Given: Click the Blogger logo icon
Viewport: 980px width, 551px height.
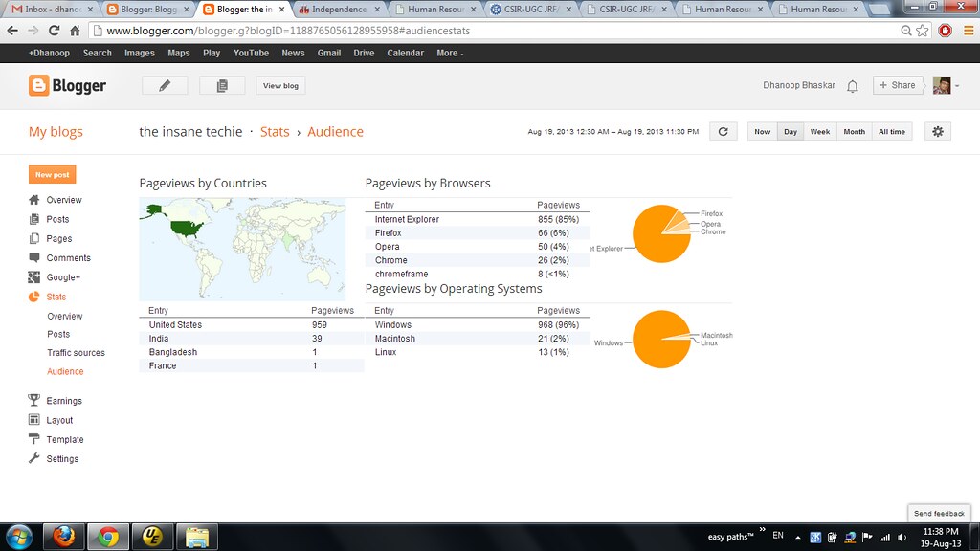Looking at the screenshot, I should (x=38, y=85).
